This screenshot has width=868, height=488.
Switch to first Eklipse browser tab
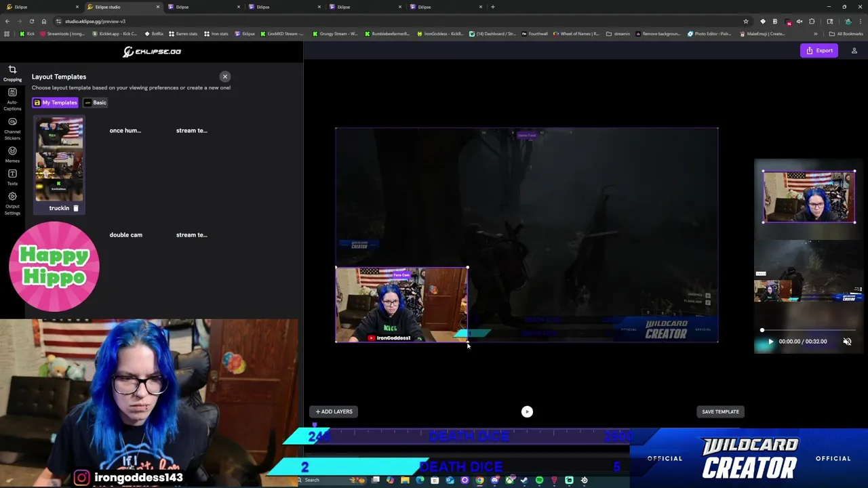[42, 7]
